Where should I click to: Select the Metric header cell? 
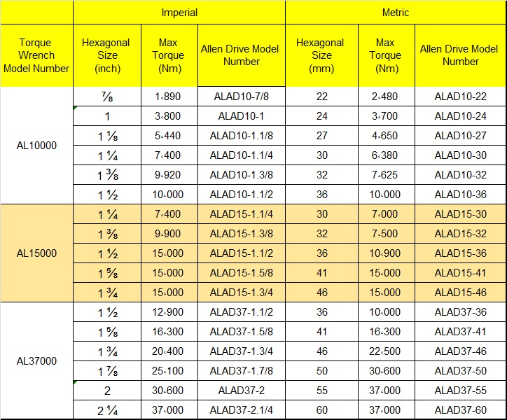tap(396, 13)
